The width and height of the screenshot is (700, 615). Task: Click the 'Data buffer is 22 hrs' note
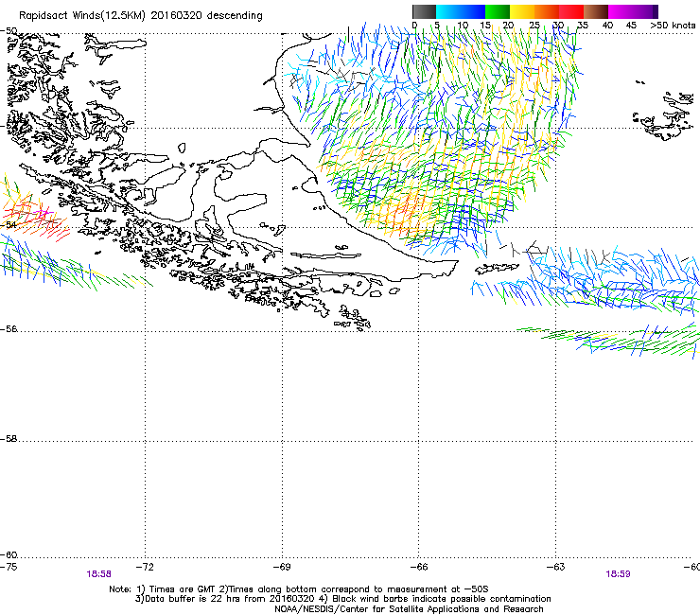tap(342, 599)
